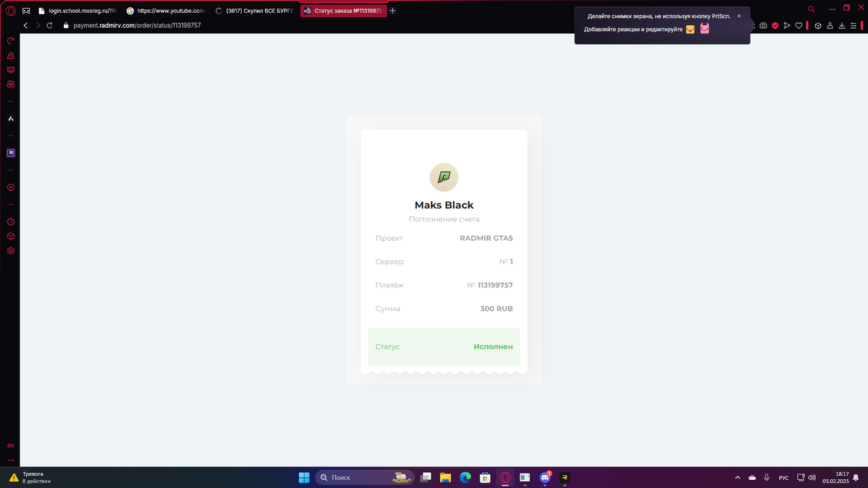
Task: Click the RADMIR leaf logo avatar
Action: (x=444, y=178)
